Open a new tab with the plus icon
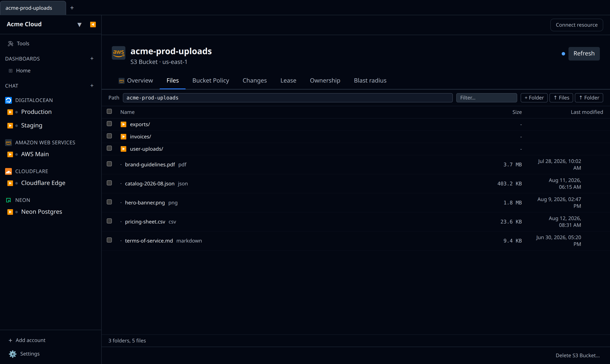610x364 pixels. coord(72,8)
